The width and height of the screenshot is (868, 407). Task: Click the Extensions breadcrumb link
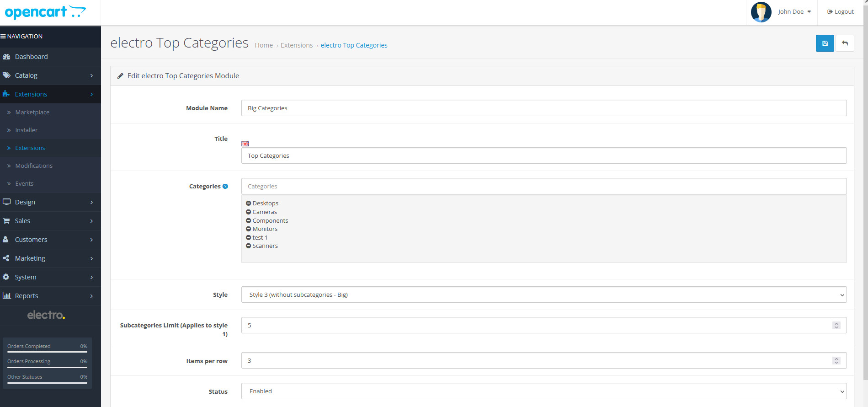297,45
